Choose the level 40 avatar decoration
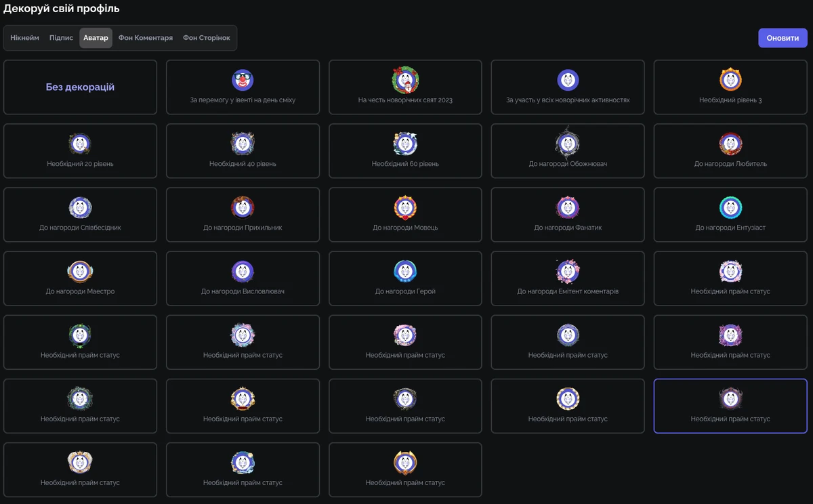813x504 pixels. 243,150
